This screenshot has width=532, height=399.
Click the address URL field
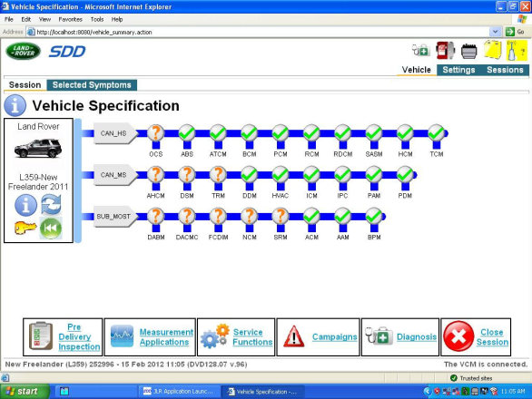click(262, 32)
